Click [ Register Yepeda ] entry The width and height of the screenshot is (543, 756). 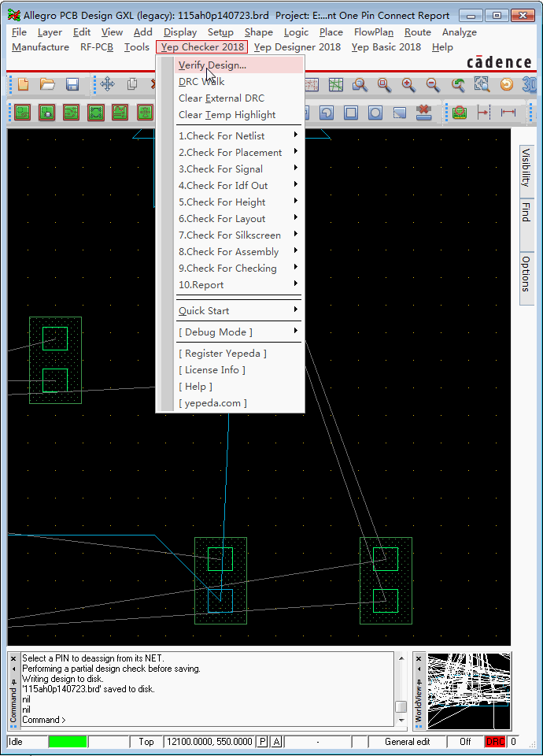click(238, 354)
